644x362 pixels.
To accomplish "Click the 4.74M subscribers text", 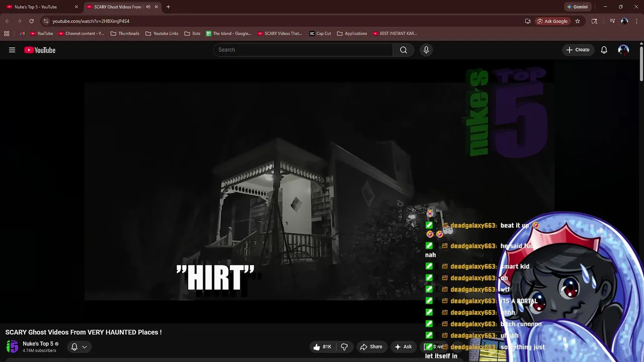I will [39, 350].
